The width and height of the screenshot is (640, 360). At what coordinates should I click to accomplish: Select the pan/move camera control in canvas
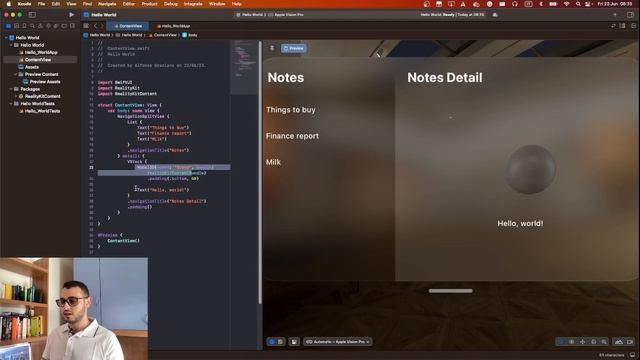point(582,342)
